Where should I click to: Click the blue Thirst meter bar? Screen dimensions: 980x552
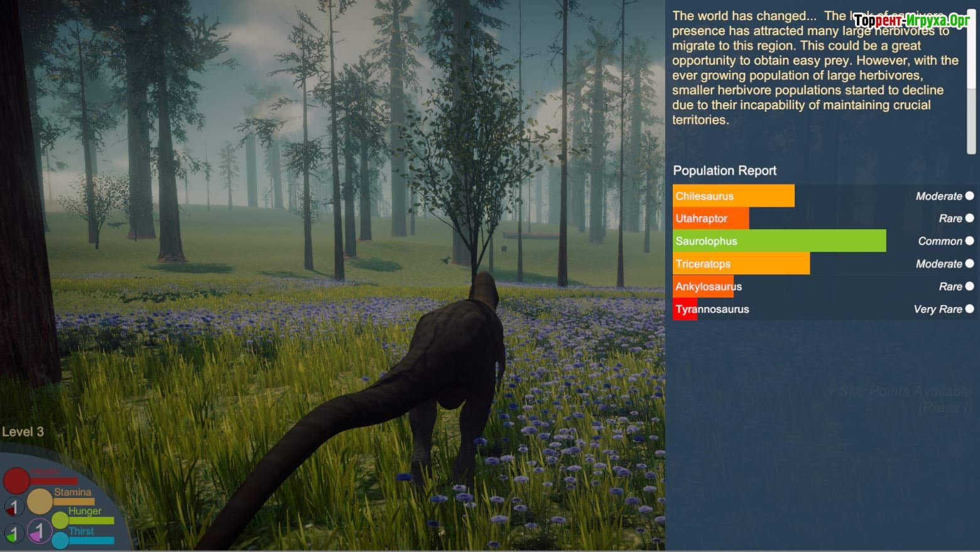click(92, 541)
